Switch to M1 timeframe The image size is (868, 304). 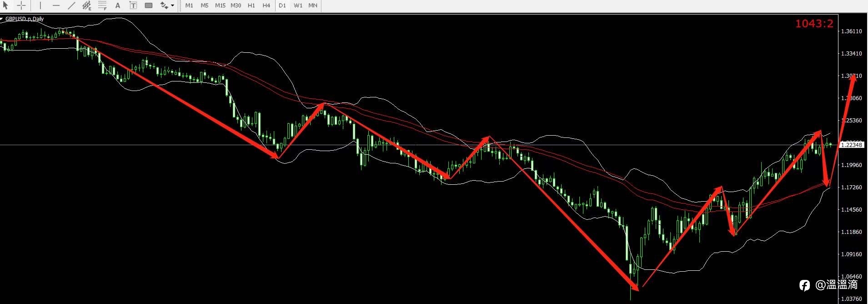tap(189, 5)
